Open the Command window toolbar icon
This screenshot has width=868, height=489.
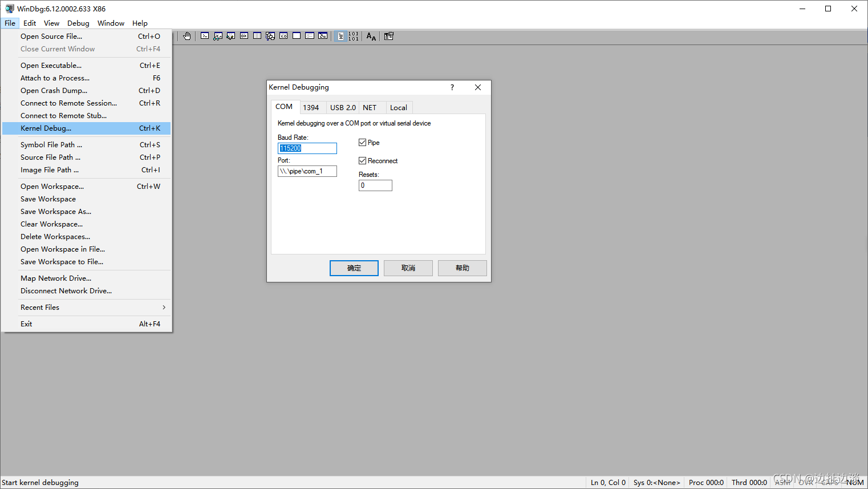205,36
